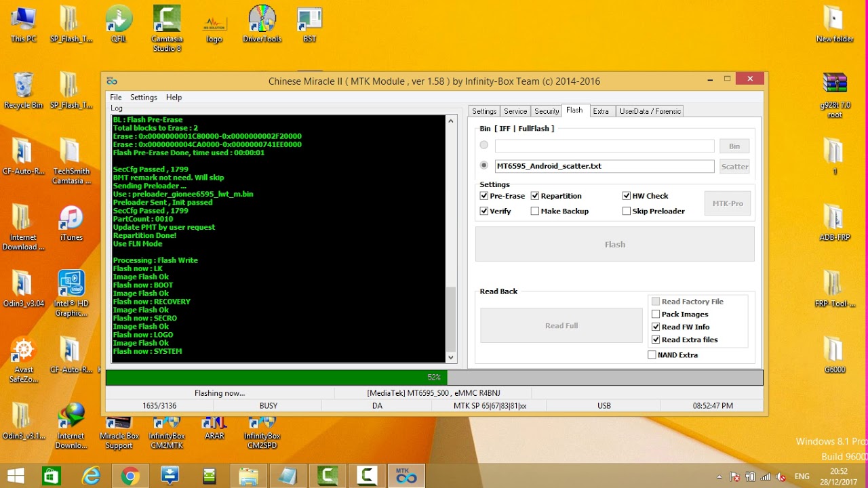Screen dimensions: 868x488
Task: Click the log scroll-up arrow
Action: 452,121
